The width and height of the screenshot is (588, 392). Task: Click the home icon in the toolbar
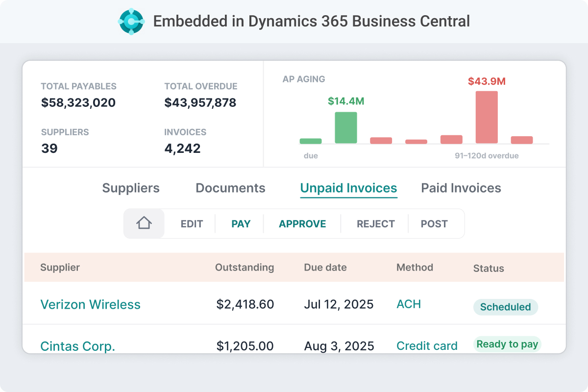[x=144, y=223]
